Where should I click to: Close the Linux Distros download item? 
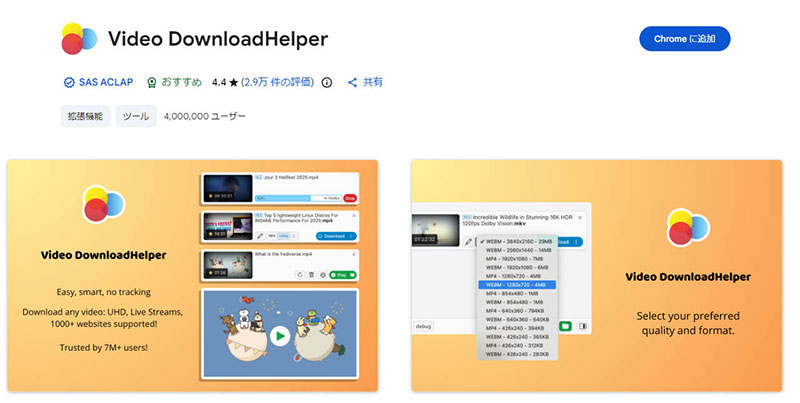pyautogui.click(x=354, y=216)
